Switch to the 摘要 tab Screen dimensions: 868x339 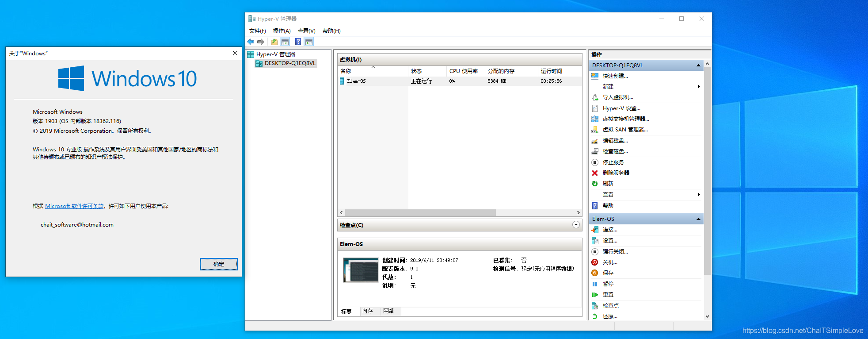click(346, 312)
